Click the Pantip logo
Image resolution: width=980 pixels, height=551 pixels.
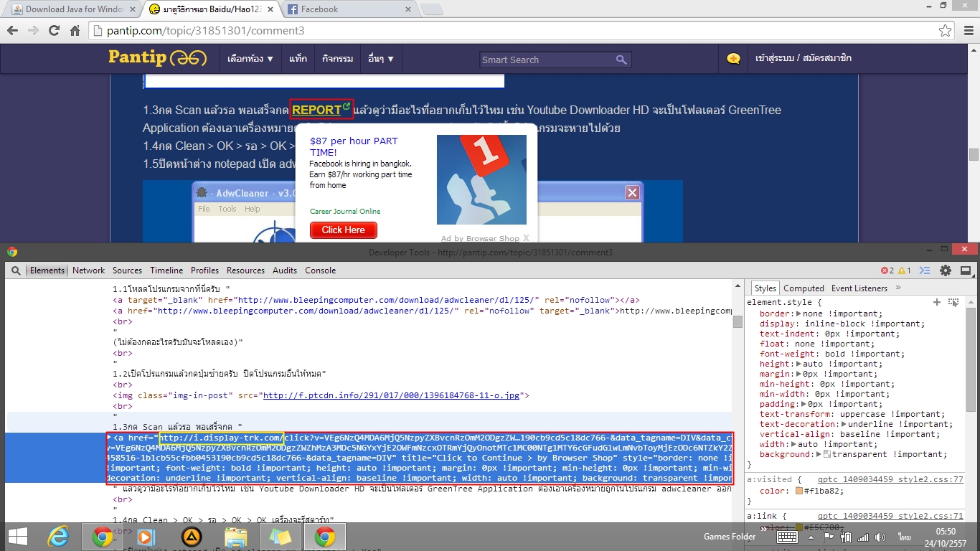click(x=158, y=58)
